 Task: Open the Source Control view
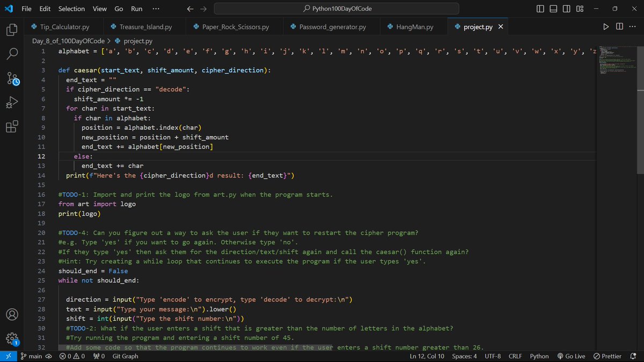12,79
